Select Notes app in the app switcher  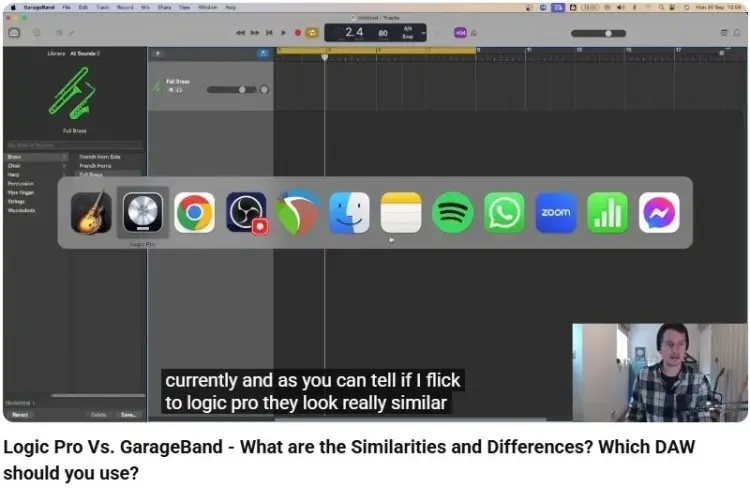pyautogui.click(x=401, y=212)
